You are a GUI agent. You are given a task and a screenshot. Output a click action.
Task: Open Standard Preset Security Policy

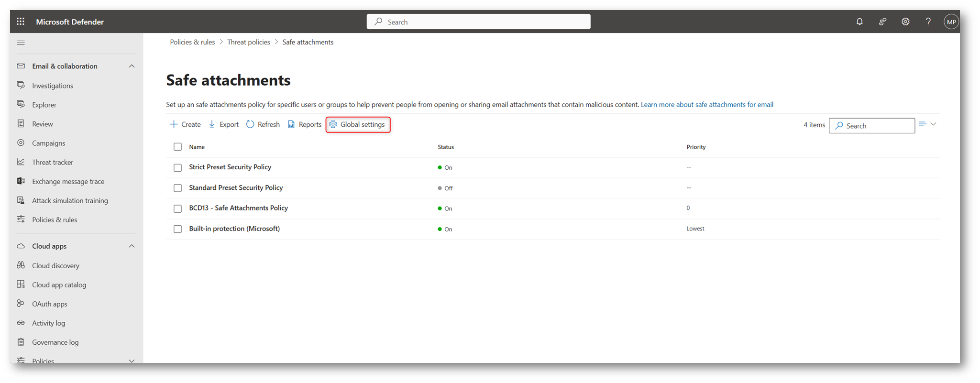tap(236, 187)
